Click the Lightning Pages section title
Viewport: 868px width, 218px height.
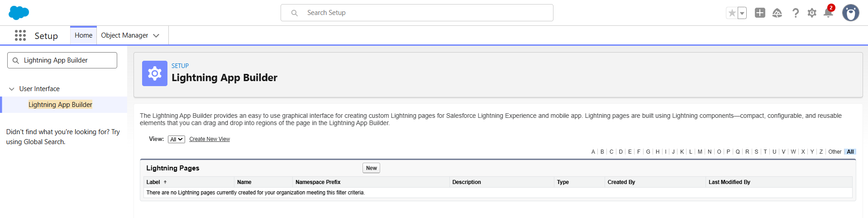[x=173, y=168]
